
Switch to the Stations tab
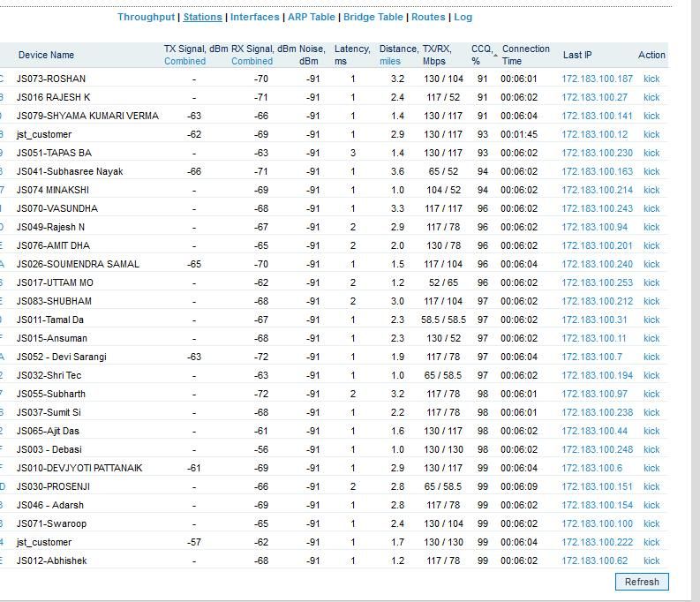tap(203, 17)
